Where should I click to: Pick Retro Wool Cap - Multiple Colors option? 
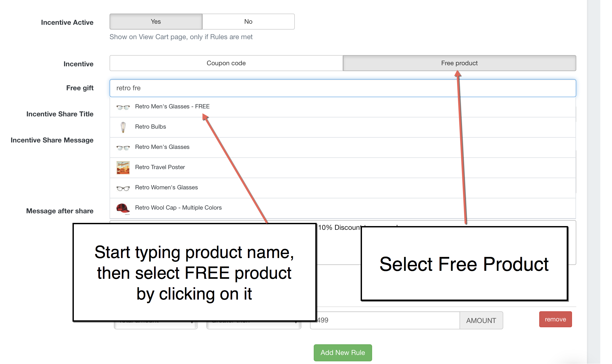[343, 208]
